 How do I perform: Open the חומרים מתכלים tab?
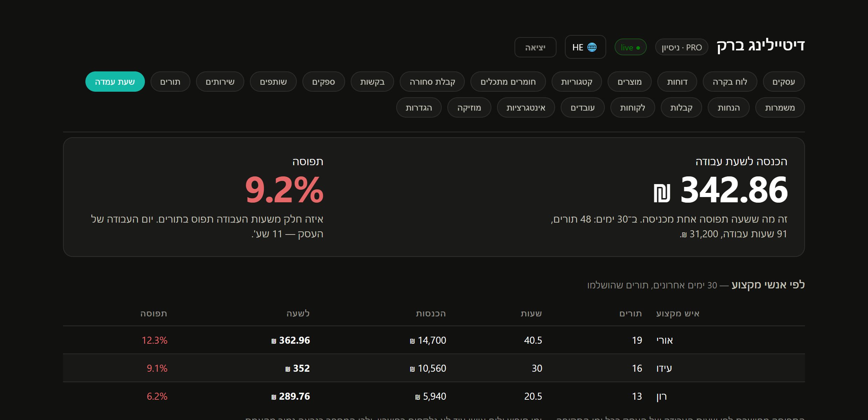point(508,82)
